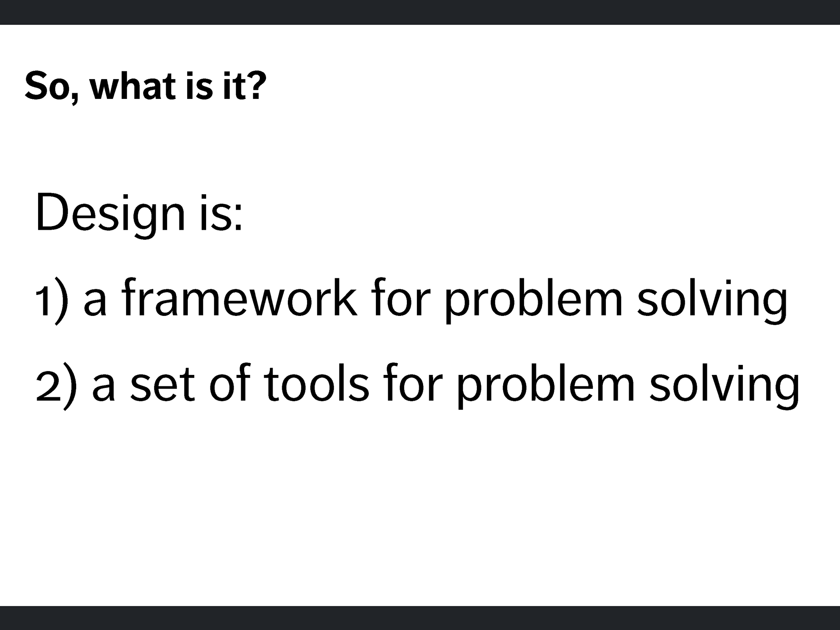Select the "Design is:" heading text
This screenshot has height=630, width=840.
(x=139, y=214)
